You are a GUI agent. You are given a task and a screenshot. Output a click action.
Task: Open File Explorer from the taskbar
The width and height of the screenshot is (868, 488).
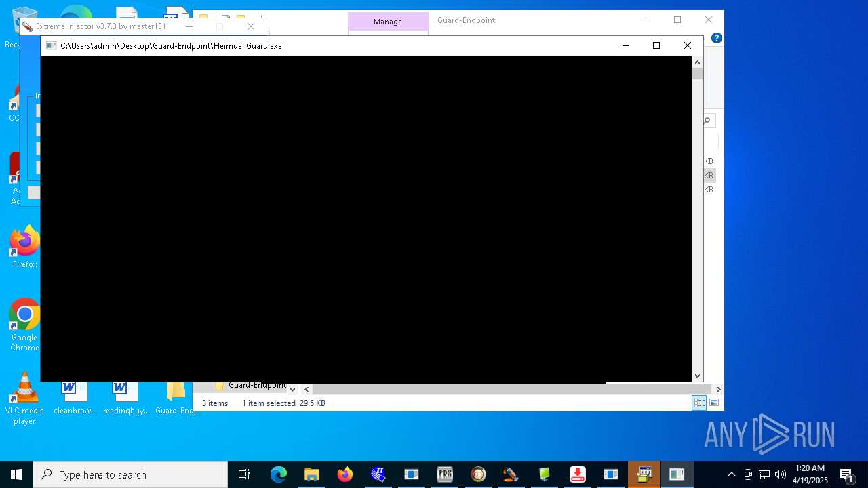coord(311,474)
